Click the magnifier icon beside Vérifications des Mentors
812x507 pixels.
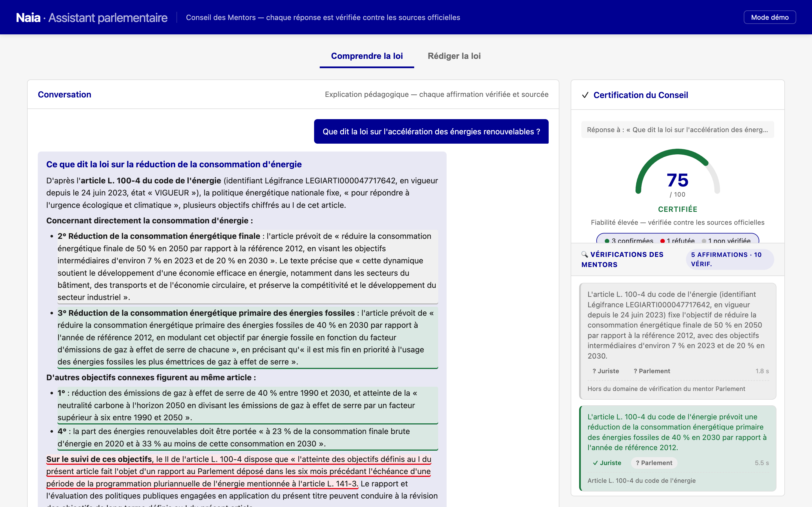click(x=584, y=255)
